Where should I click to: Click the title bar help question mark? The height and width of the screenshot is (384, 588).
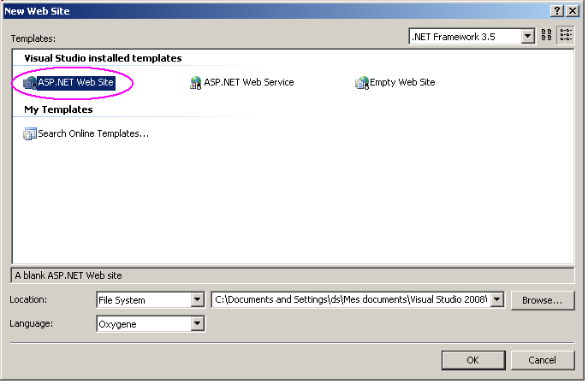(556, 10)
